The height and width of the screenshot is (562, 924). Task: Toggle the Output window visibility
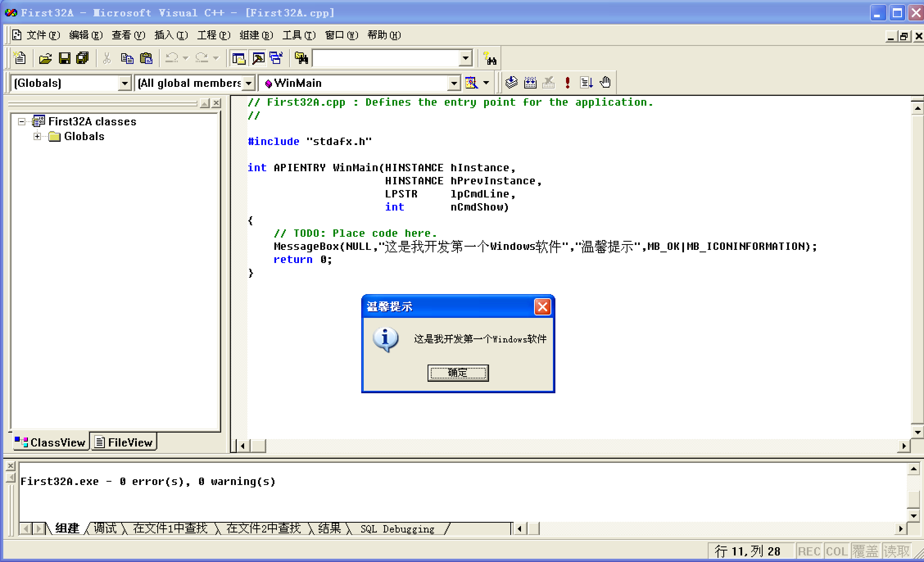257,58
